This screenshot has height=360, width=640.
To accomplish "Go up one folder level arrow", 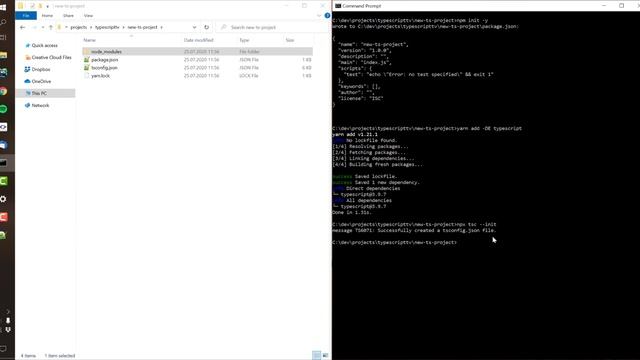I will (51, 27).
